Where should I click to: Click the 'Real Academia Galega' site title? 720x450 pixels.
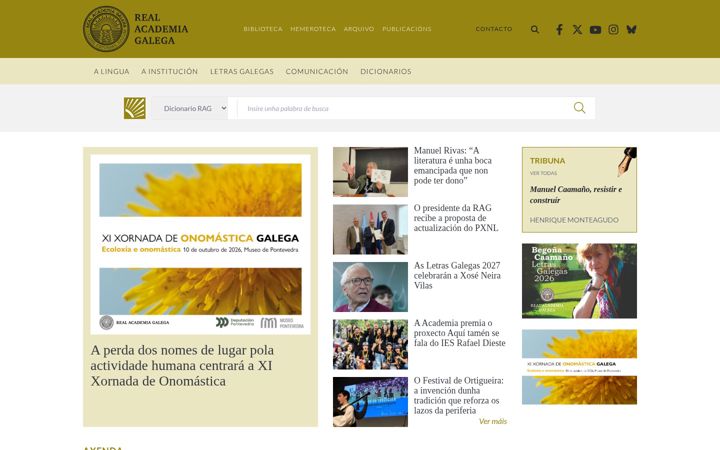coord(161,29)
